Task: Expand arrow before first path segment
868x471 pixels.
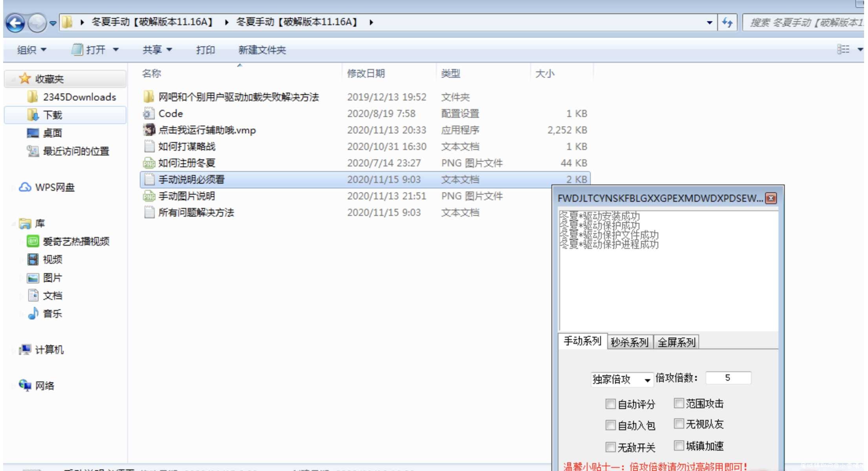Action: (82, 22)
